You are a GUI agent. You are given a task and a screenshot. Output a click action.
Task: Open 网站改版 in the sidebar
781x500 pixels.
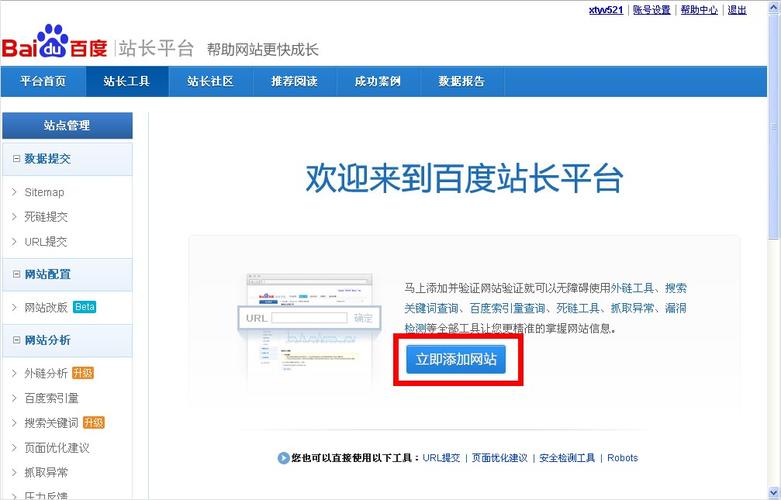tap(46, 307)
